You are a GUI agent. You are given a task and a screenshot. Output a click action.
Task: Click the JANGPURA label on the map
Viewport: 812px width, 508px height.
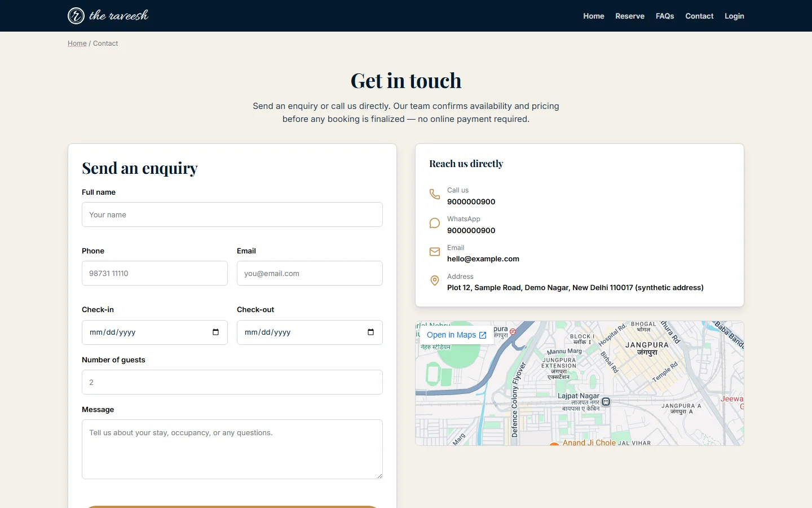tap(647, 345)
